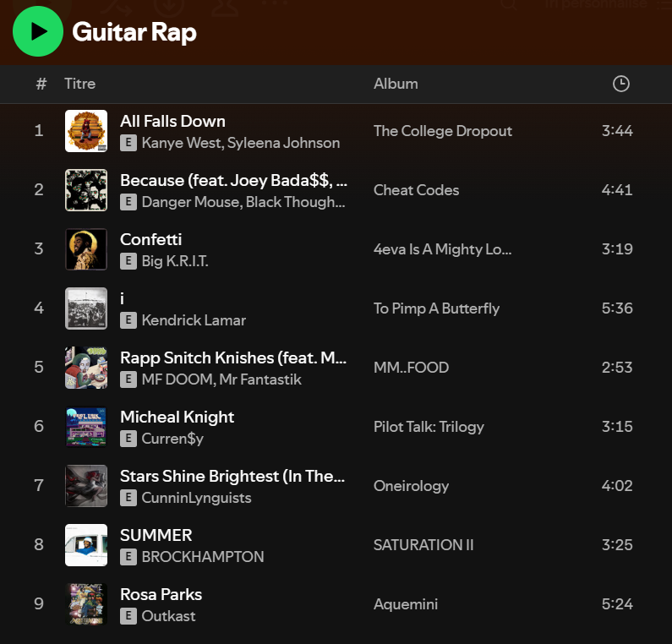Viewport: 672px width, 644px height.
Task: Open Because track cover thumbnail
Action: [86, 190]
